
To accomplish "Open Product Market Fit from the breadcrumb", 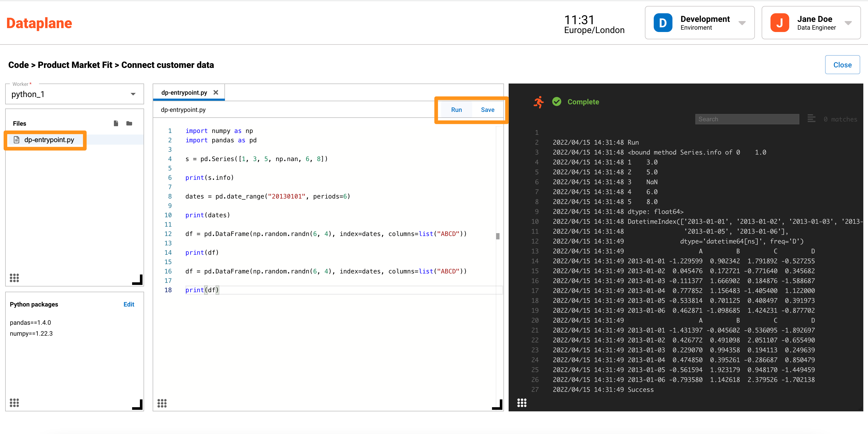I will [75, 65].
